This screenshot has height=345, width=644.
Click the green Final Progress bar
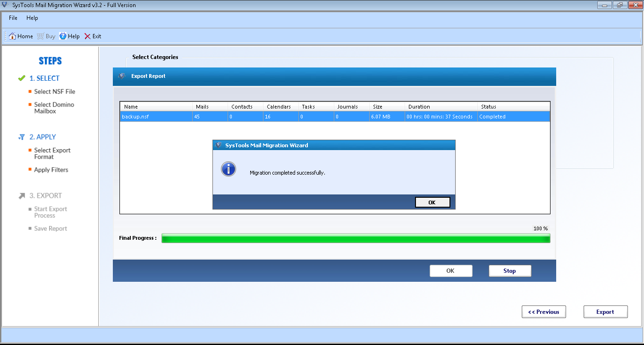pos(356,238)
